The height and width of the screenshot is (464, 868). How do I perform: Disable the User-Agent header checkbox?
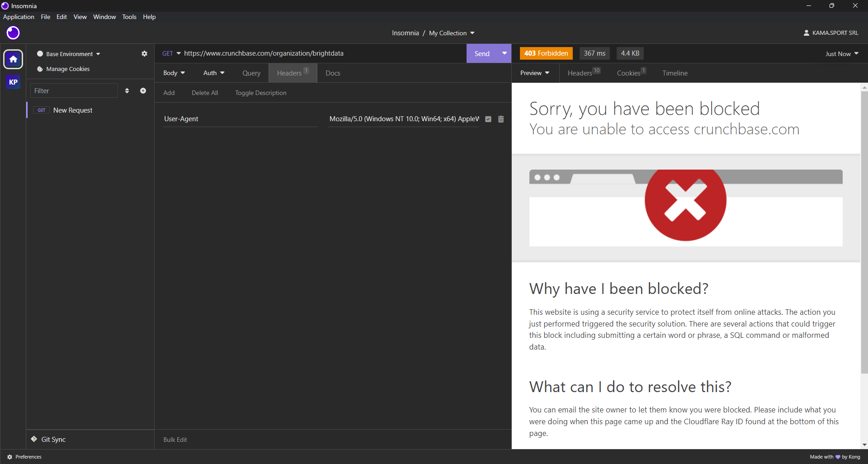click(x=488, y=118)
